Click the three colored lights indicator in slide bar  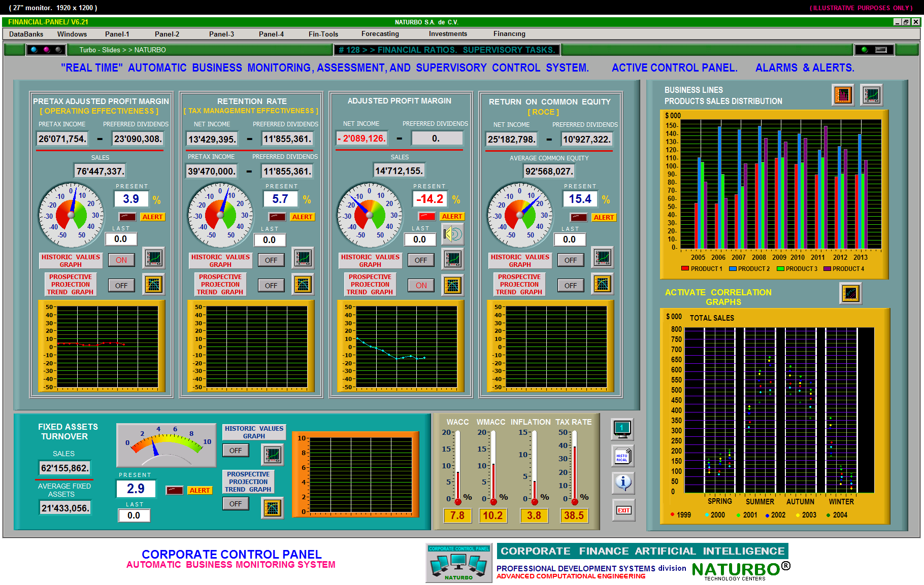pos(46,50)
